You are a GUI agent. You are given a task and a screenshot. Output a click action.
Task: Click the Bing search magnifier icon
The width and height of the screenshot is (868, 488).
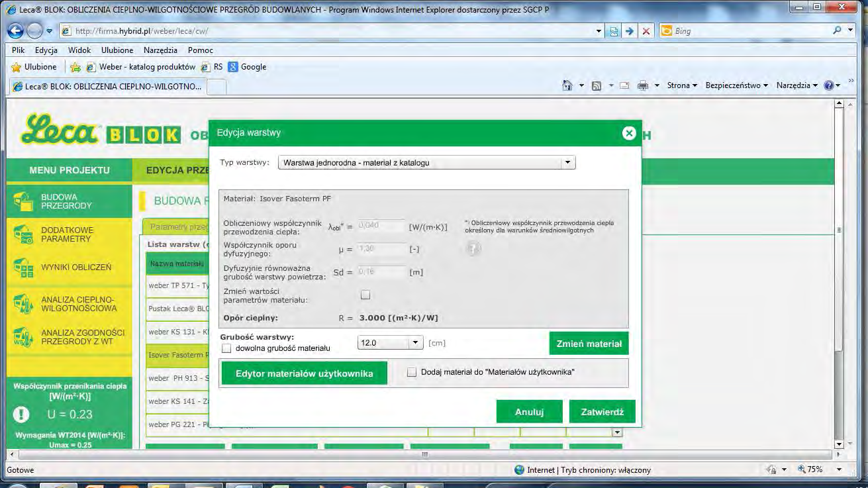click(x=838, y=30)
